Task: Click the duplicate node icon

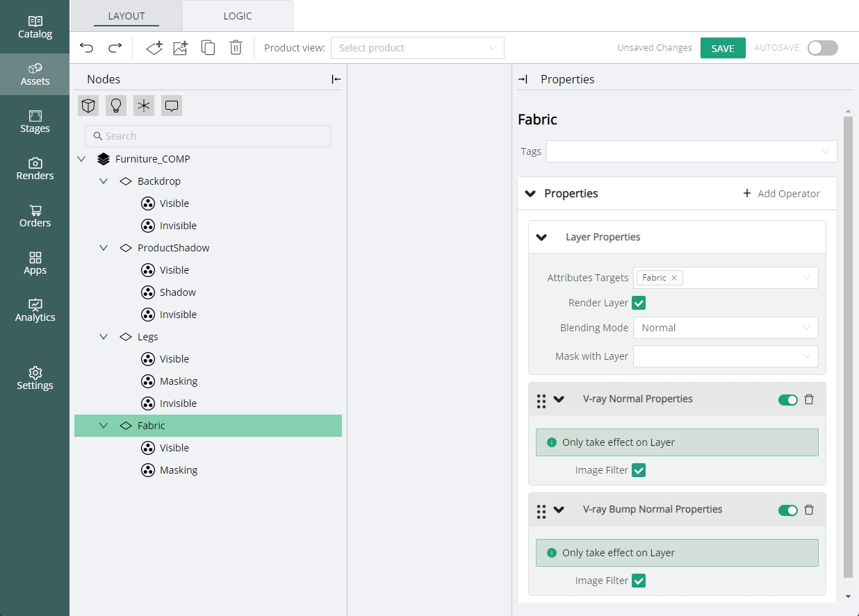Action: pos(208,48)
